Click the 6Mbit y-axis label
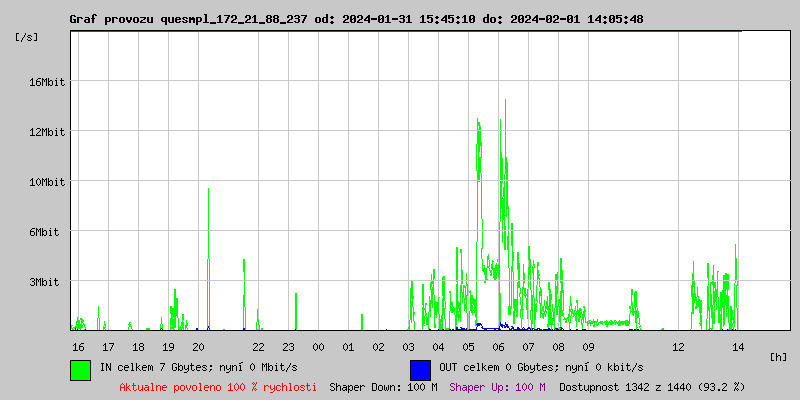The height and width of the screenshot is (400, 800). pos(46,232)
